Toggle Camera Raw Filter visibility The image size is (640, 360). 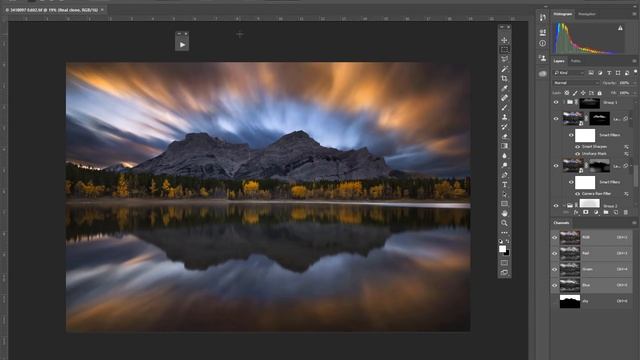[577, 193]
